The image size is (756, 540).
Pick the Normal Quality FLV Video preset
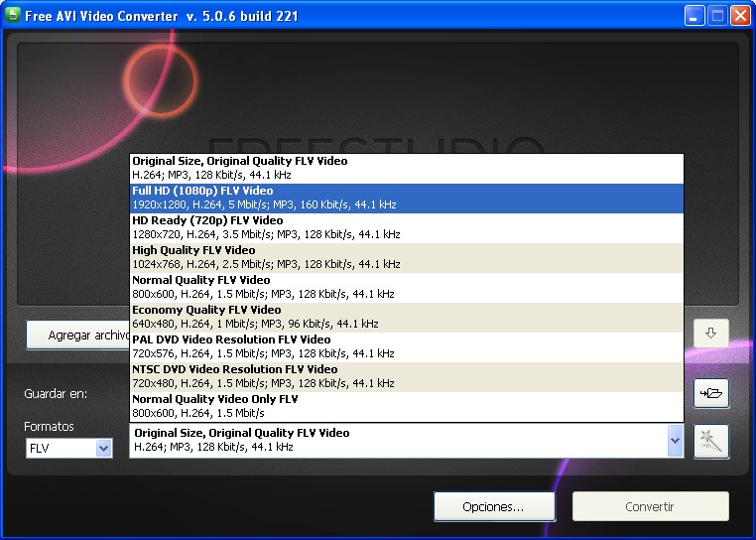click(407, 288)
